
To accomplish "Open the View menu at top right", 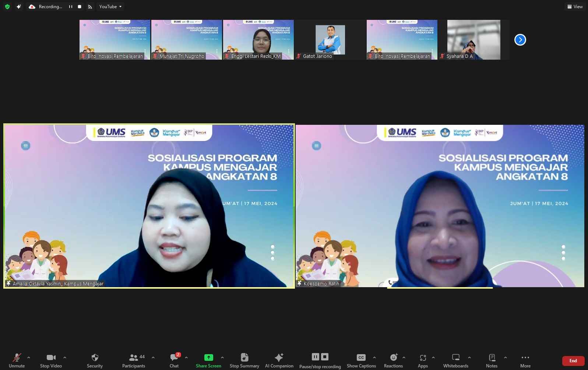I will click(x=575, y=7).
